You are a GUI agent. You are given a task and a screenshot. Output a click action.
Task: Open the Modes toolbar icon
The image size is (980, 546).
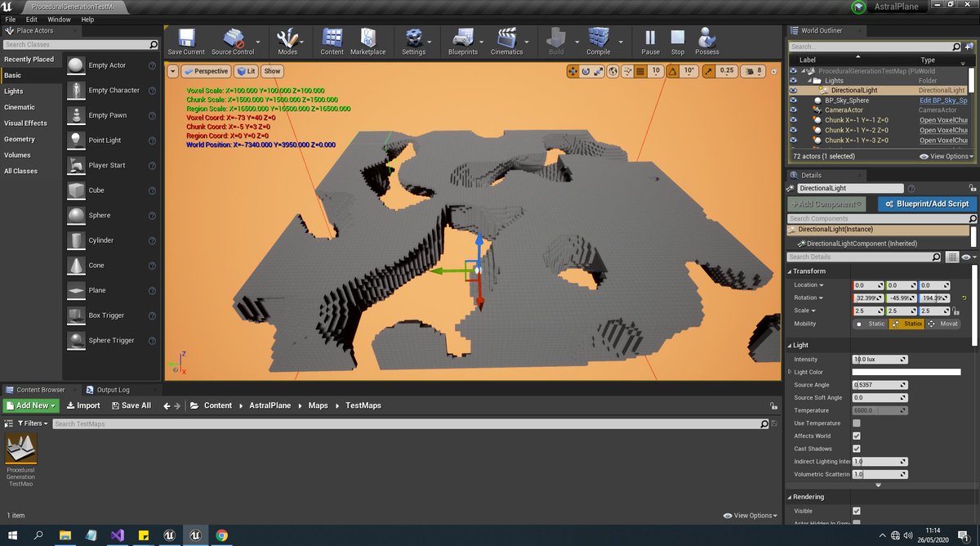(287, 43)
